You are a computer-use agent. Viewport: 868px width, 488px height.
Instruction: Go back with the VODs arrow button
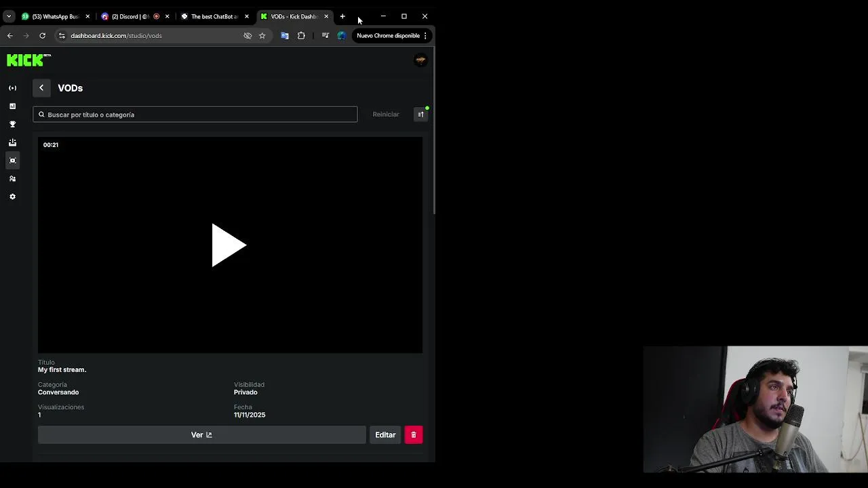click(41, 88)
